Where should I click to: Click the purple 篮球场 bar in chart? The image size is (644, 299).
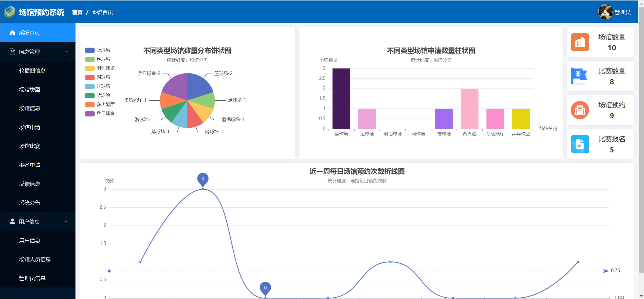[341, 99]
